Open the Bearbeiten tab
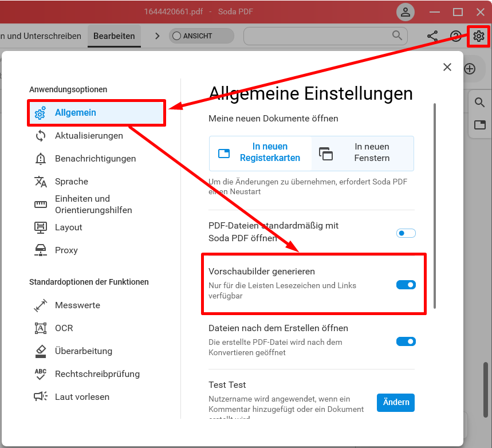 coord(114,36)
